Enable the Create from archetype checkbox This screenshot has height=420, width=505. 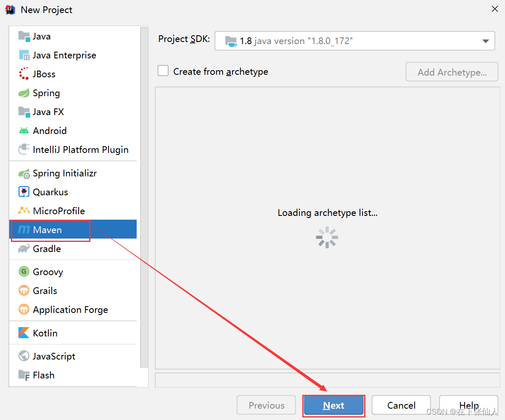coord(163,71)
